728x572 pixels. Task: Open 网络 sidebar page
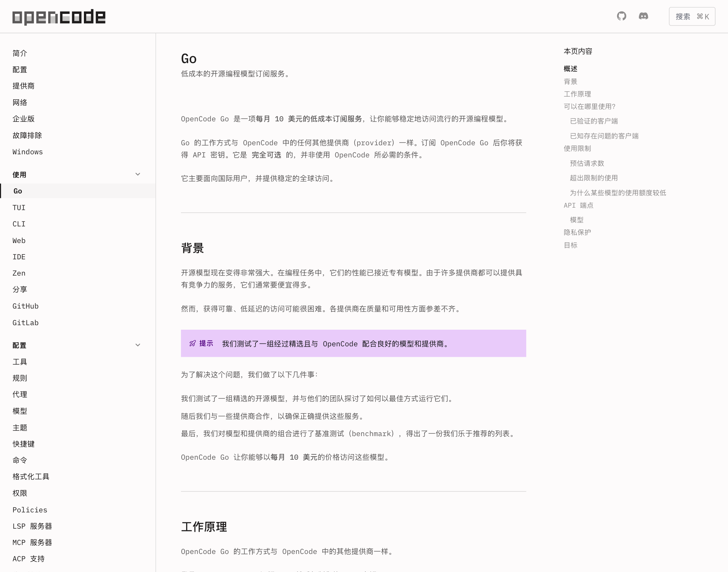(20, 103)
